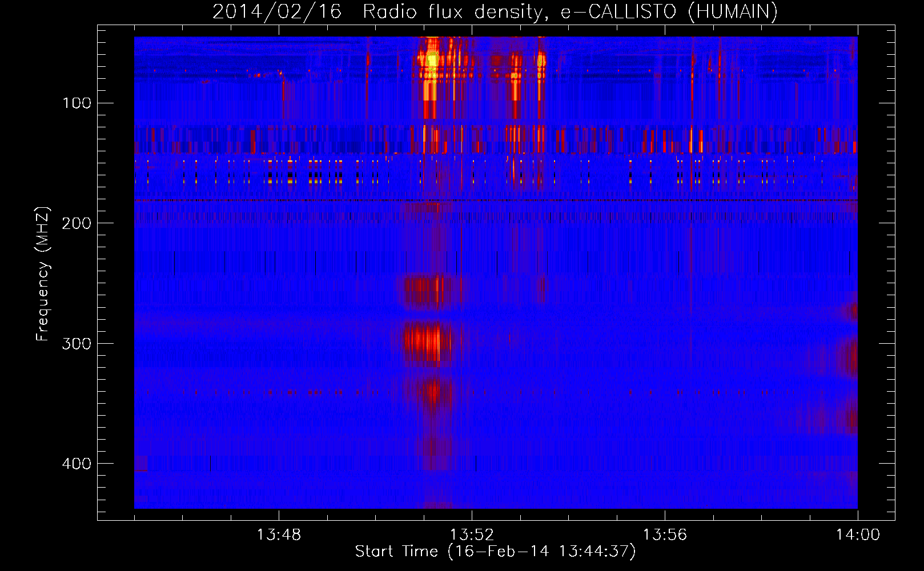Viewport: 924px width, 571px height.
Task: Click the "Frequency (MHZ)" axis label
Action: 43,274
